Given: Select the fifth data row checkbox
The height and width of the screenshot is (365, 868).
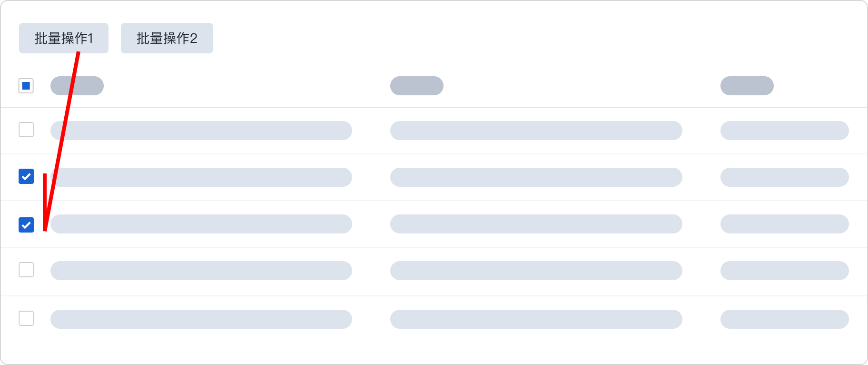Looking at the screenshot, I should click(26, 318).
